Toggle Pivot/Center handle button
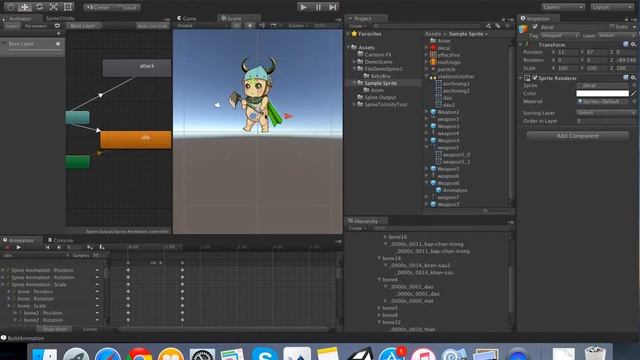 coord(98,7)
